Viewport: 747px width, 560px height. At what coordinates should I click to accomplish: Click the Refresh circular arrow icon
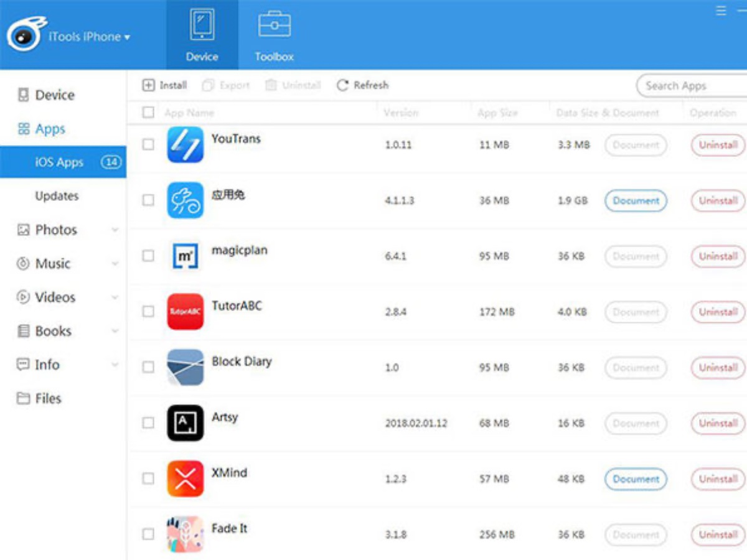[342, 85]
